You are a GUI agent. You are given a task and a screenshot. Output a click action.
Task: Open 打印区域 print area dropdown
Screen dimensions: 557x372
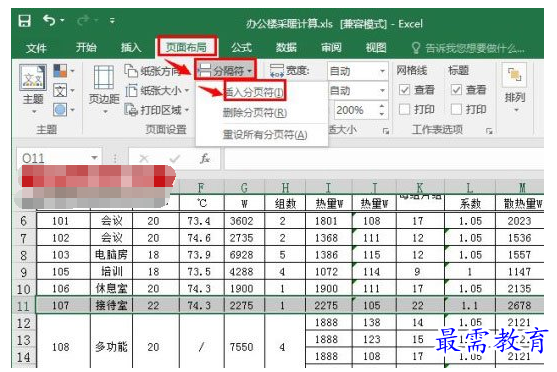tap(157, 110)
